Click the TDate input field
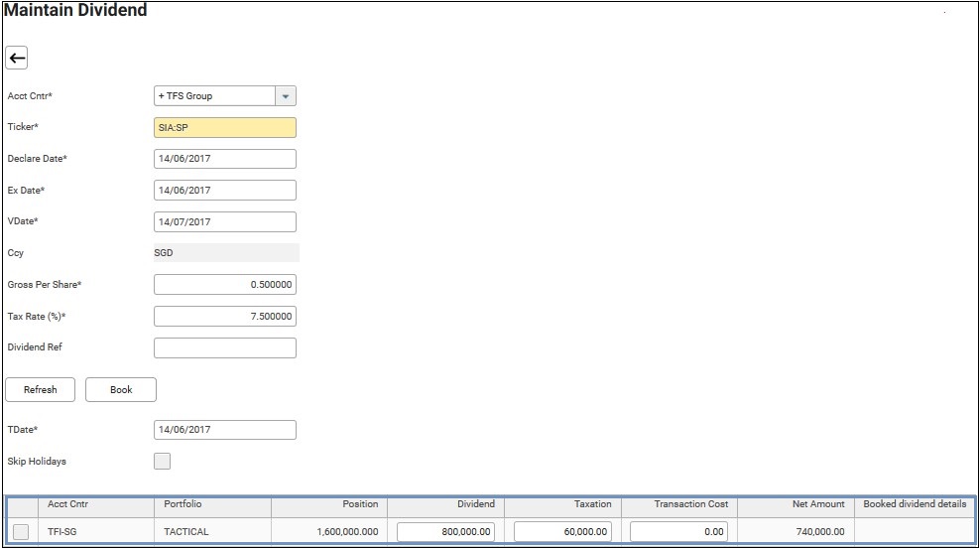Viewport: 980px width, 549px height. coord(225,430)
